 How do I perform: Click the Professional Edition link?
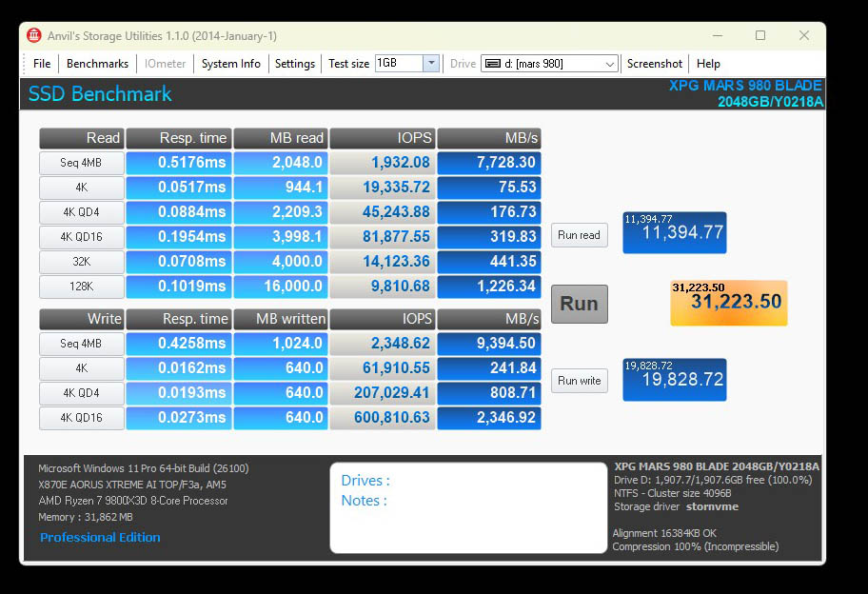(100, 537)
